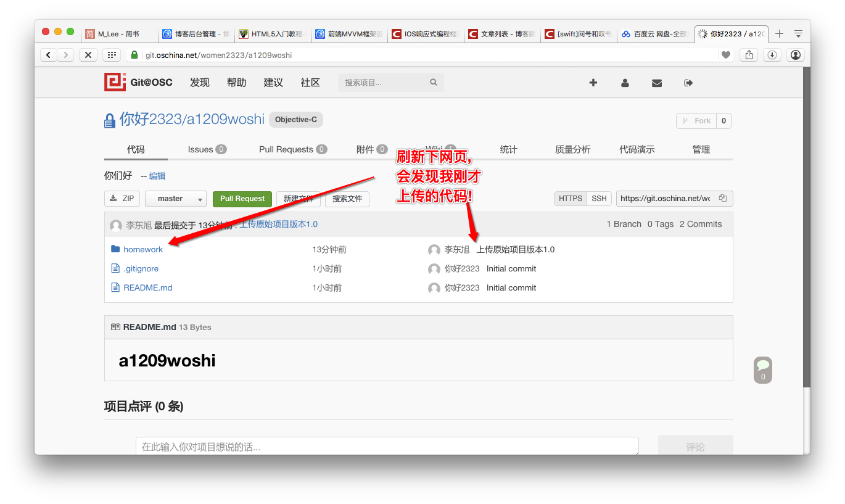Open the 帮助 menu in site header
845x504 pixels.
236,83
